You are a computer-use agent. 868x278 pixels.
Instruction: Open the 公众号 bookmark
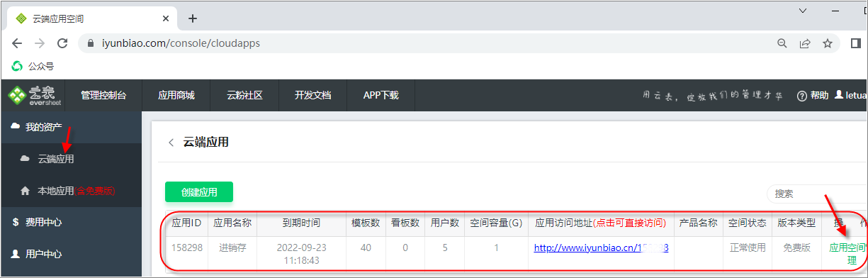(x=33, y=66)
